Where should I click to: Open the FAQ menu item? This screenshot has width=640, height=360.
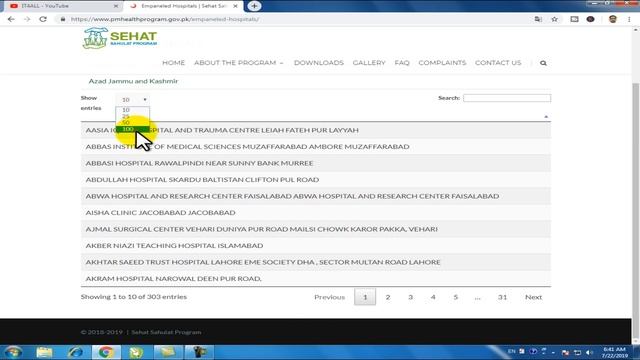pos(402,63)
